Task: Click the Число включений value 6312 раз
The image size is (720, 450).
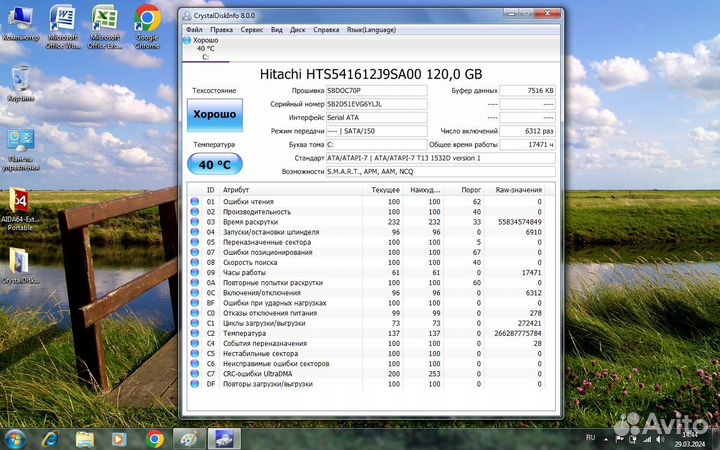Action: (527, 131)
